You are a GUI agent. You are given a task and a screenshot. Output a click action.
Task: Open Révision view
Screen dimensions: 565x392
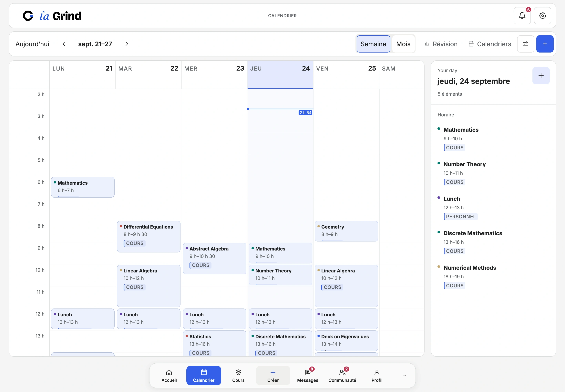[441, 44]
